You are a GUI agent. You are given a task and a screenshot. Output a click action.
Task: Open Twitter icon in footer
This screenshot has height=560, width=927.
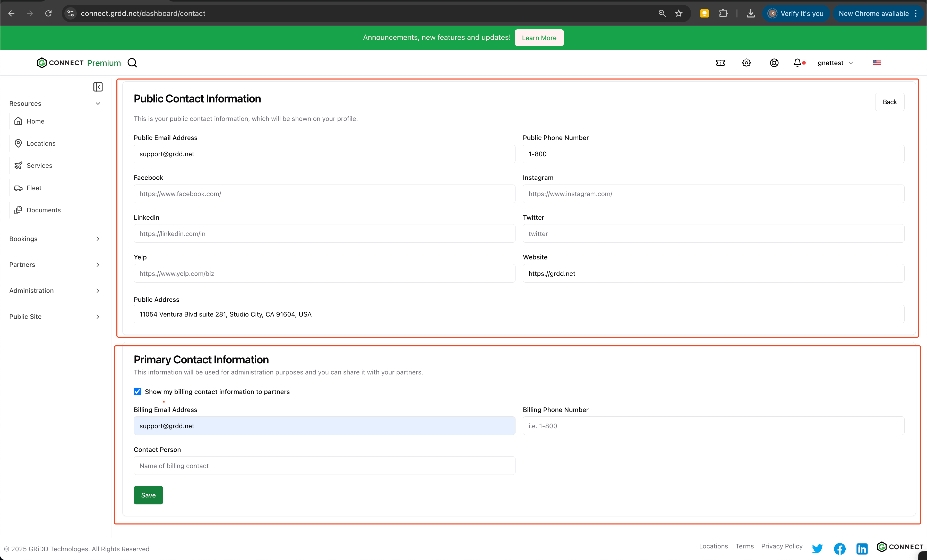tap(817, 548)
